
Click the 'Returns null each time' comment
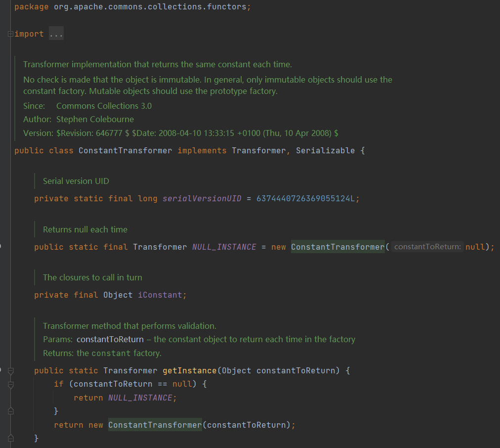click(x=85, y=229)
